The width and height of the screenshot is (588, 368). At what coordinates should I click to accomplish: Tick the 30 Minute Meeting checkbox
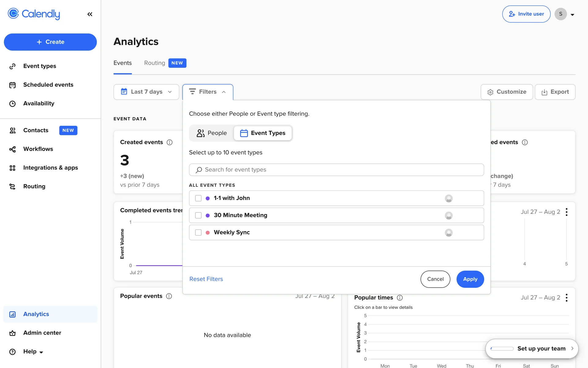coord(198,216)
